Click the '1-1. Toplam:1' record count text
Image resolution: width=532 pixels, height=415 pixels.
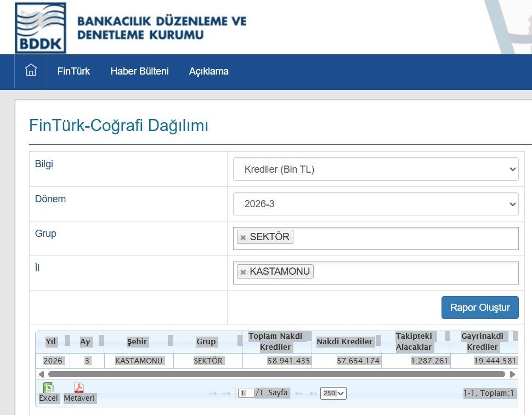click(x=489, y=393)
